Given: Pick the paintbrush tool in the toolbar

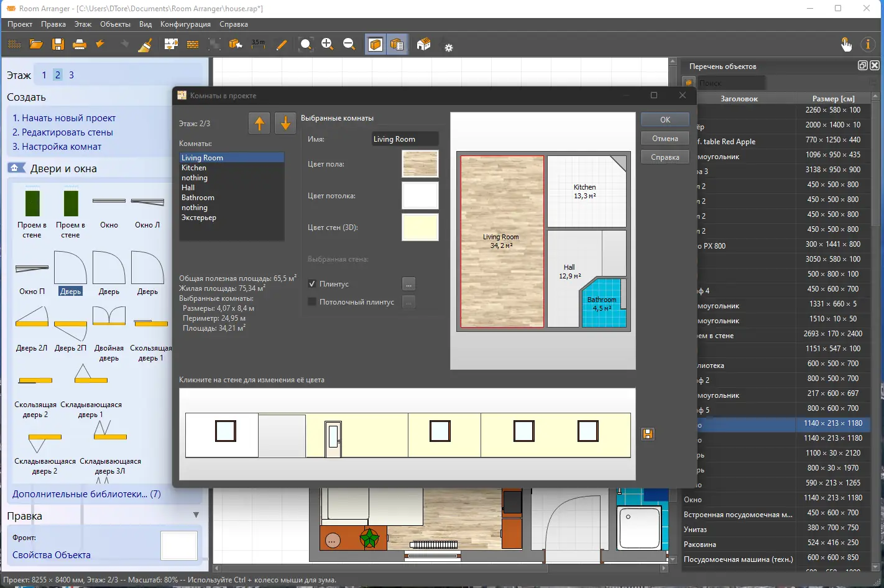Looking at the screenshot, I should pyautogui.click(x=145, y=44).
